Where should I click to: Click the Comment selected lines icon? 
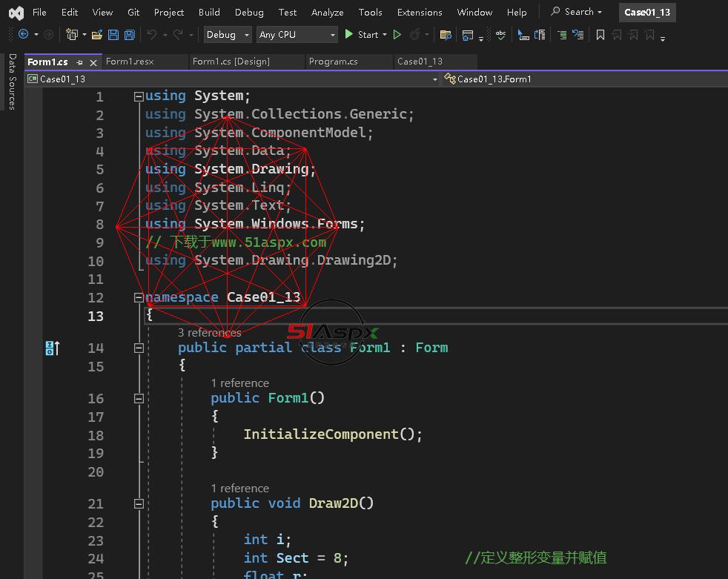point(562,35)
